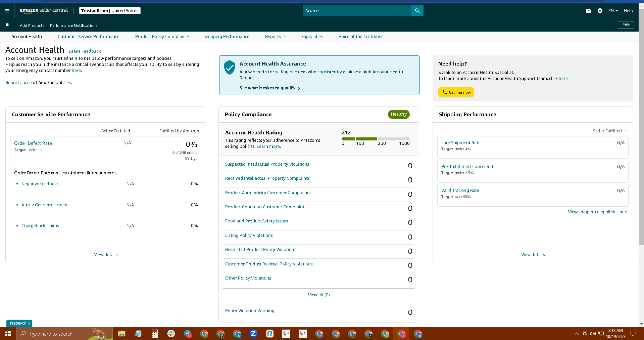This screenshot has height=340, width=644.
Task: Click the Negative feedback metric link
Action: pyautogui.click(x=40, y=184)
